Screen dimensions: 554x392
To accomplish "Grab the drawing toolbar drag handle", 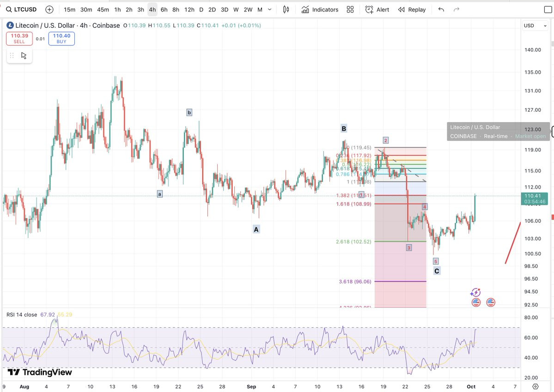I will pos(12,55).
